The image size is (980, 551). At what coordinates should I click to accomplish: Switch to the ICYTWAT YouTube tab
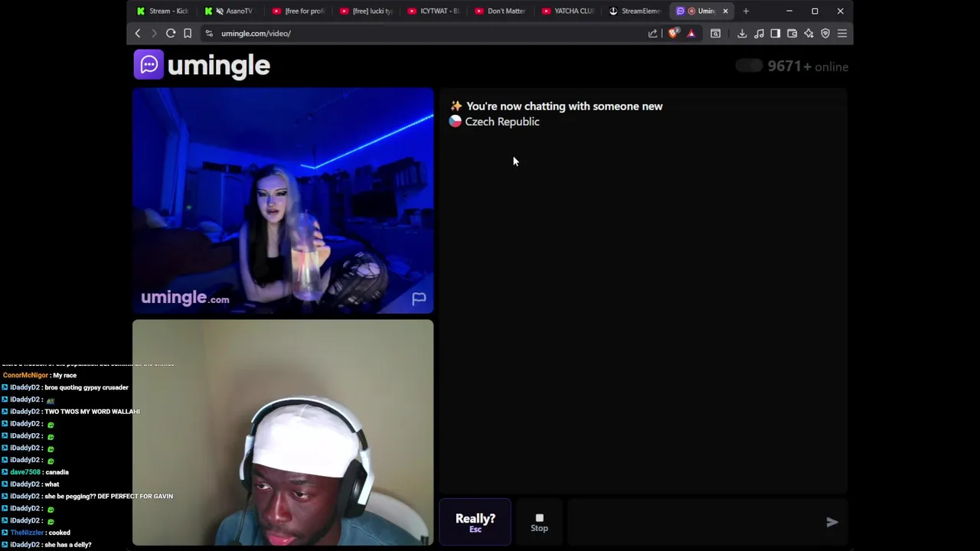(434, 11)
